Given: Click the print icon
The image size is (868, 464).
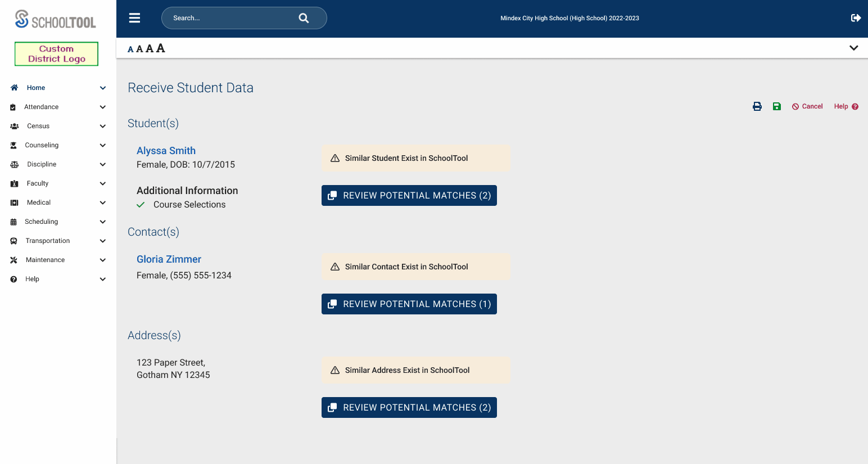Looking at the screenshot, I should [x=757, y=106].
